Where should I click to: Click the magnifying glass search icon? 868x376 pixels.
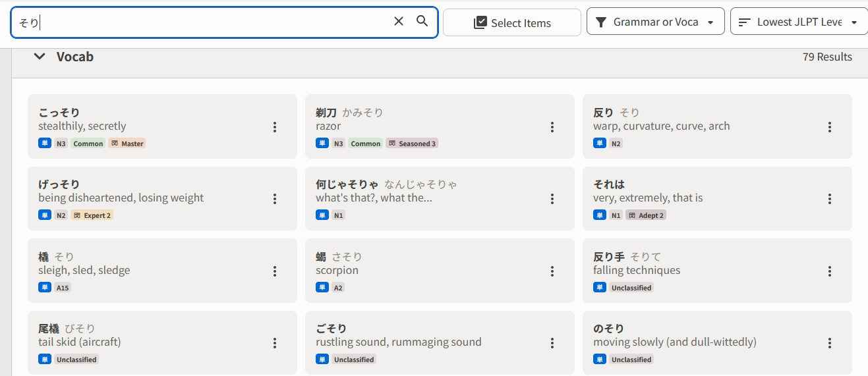[422, 21]
